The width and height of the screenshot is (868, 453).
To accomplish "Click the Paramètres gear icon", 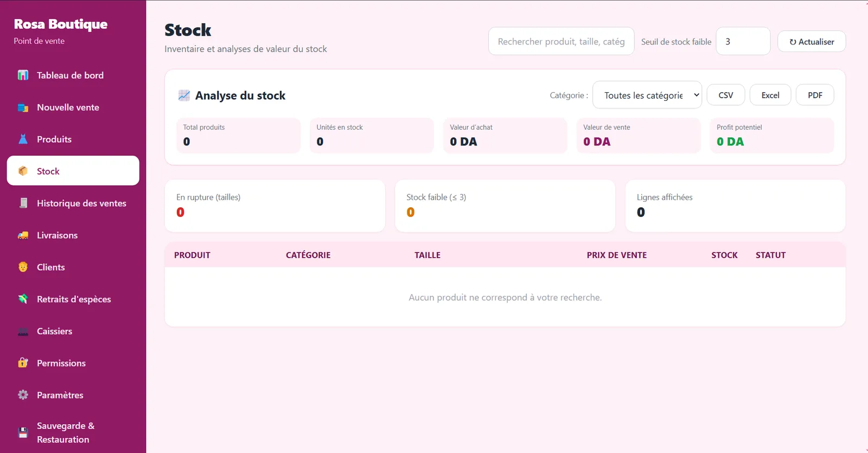I will pos(23,395).
